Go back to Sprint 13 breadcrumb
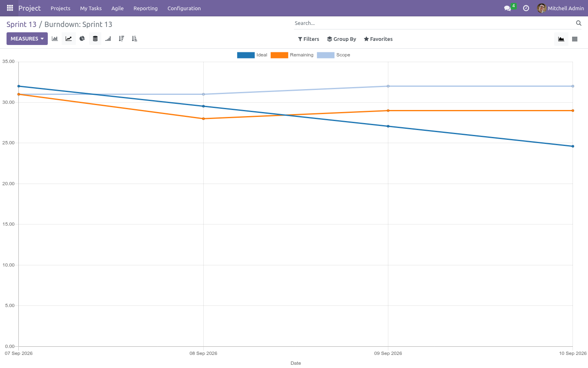This screenshot has width=588, height=368. click(21, 25)
